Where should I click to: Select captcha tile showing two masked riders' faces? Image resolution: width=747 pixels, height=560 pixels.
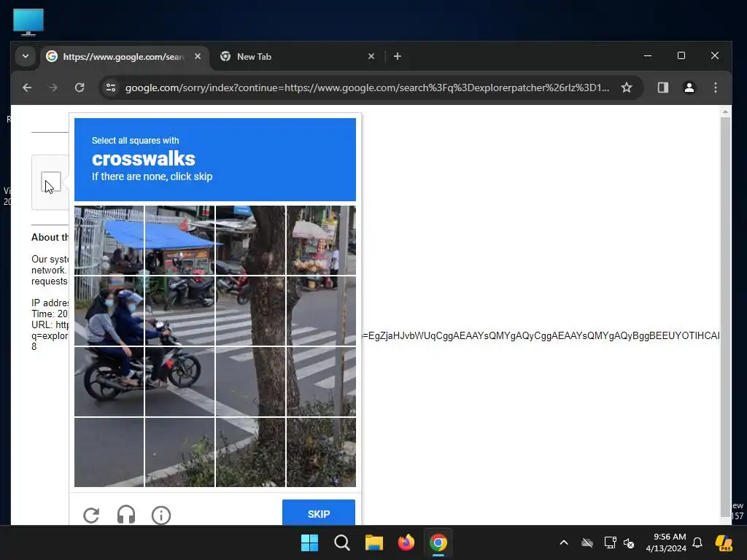pos(109,311)
